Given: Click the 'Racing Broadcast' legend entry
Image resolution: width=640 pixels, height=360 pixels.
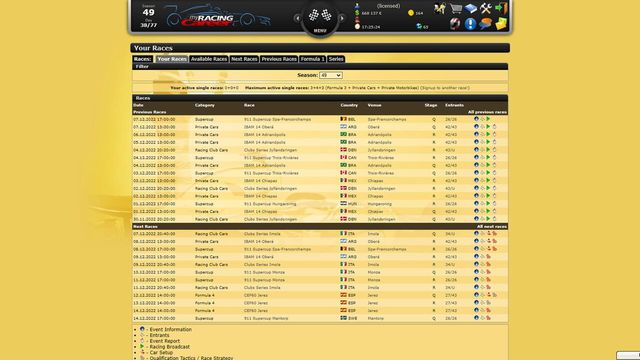Looking at the screenshot, I should [x=170, y=347].
